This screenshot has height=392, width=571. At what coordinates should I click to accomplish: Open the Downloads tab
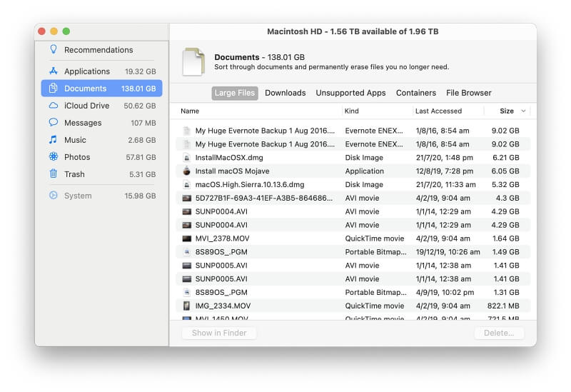pyautogui.click(x=285, y=93)
